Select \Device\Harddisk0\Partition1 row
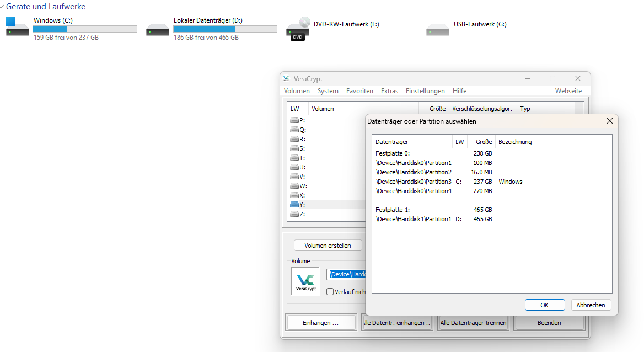Screen dimensions: 644x352 click(492, 163)
